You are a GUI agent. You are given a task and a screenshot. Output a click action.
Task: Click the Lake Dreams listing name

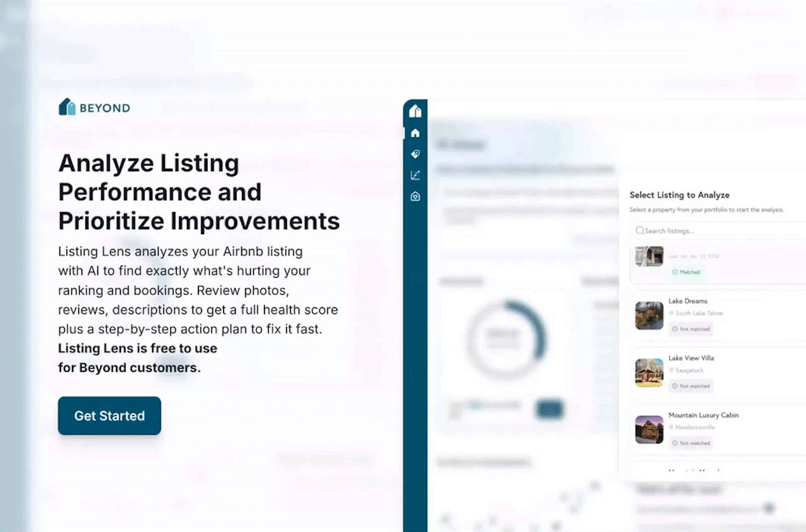click(688, 301)
